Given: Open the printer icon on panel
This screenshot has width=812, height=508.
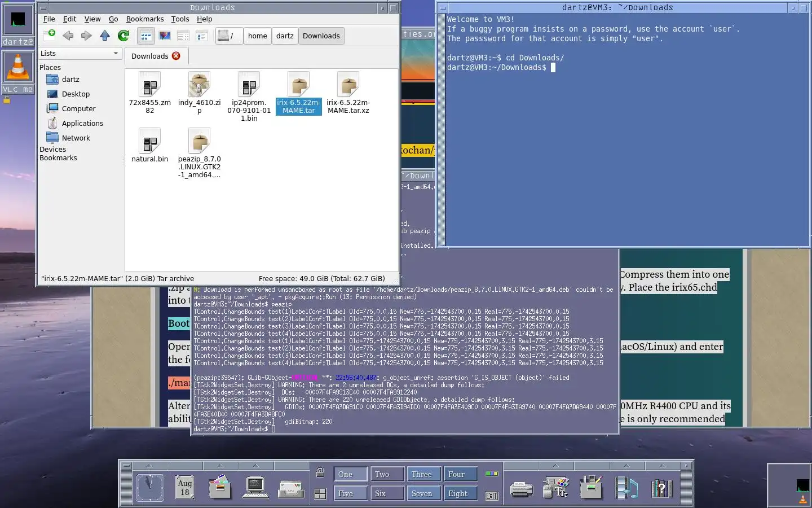Looking at the screenshot, I should 521,489.
